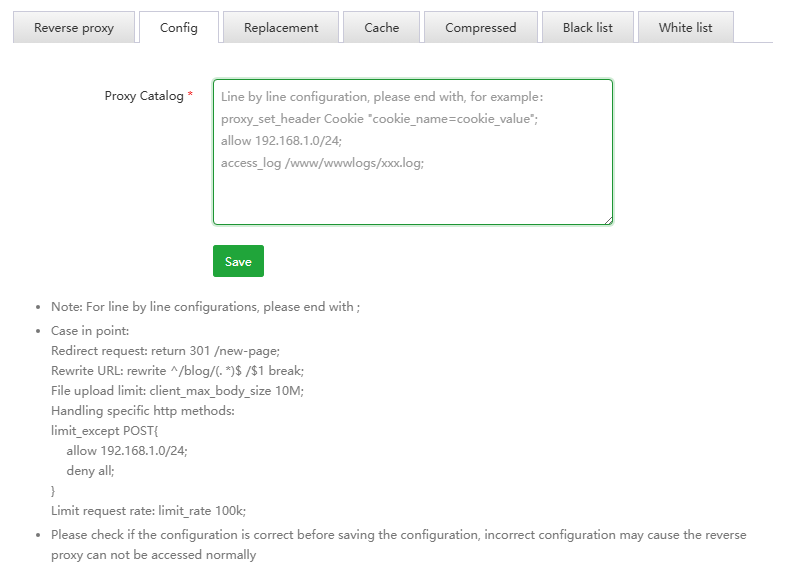This screenshot has width=790, height=576.
Task: Click the 'File upload limit' example line
Action: pos(177,391)
